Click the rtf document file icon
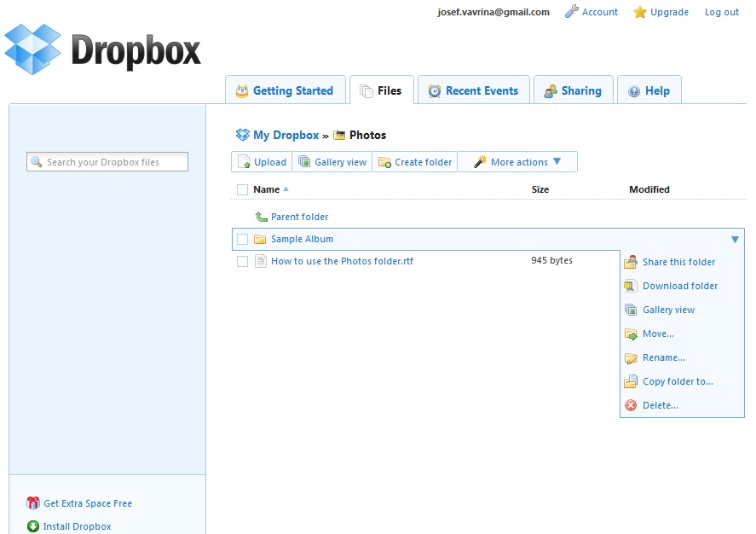 260,261
